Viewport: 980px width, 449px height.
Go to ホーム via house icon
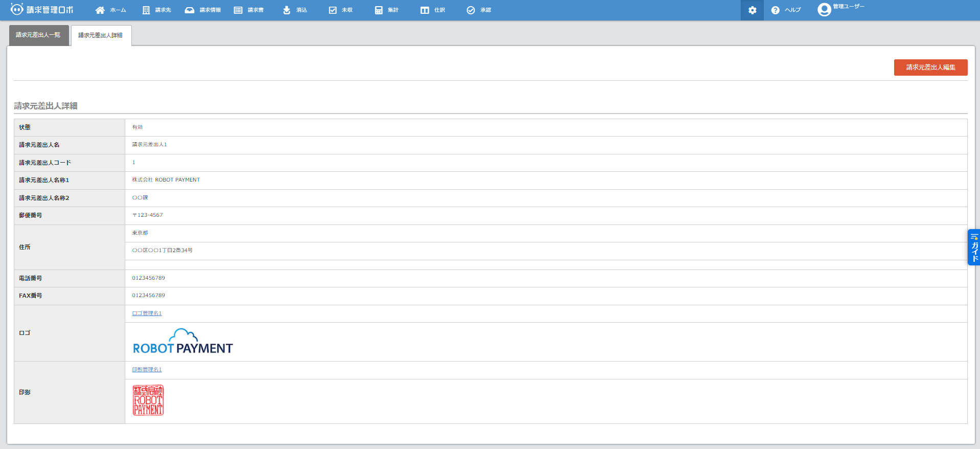[x=100, y=10]
